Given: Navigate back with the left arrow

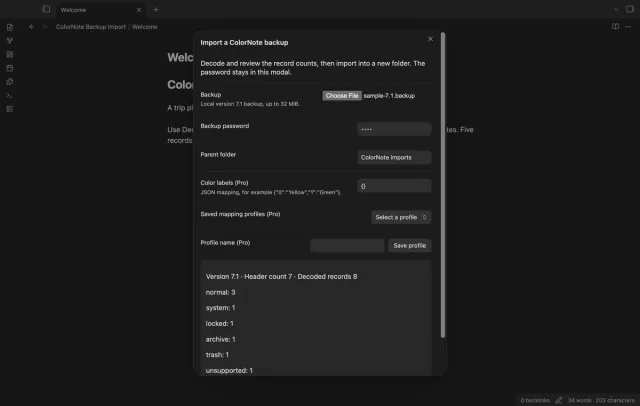Looking at the screenshot, I should [31, 27].
